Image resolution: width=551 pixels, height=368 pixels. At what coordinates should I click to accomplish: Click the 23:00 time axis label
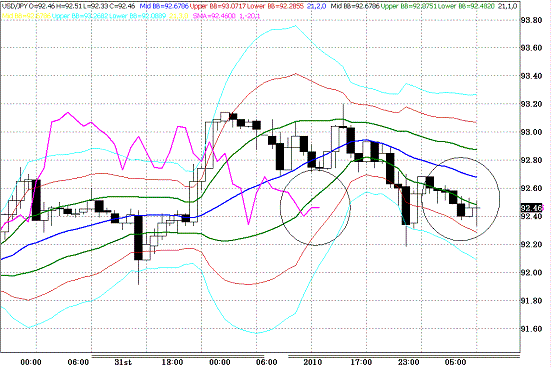[x=408, y=362]
